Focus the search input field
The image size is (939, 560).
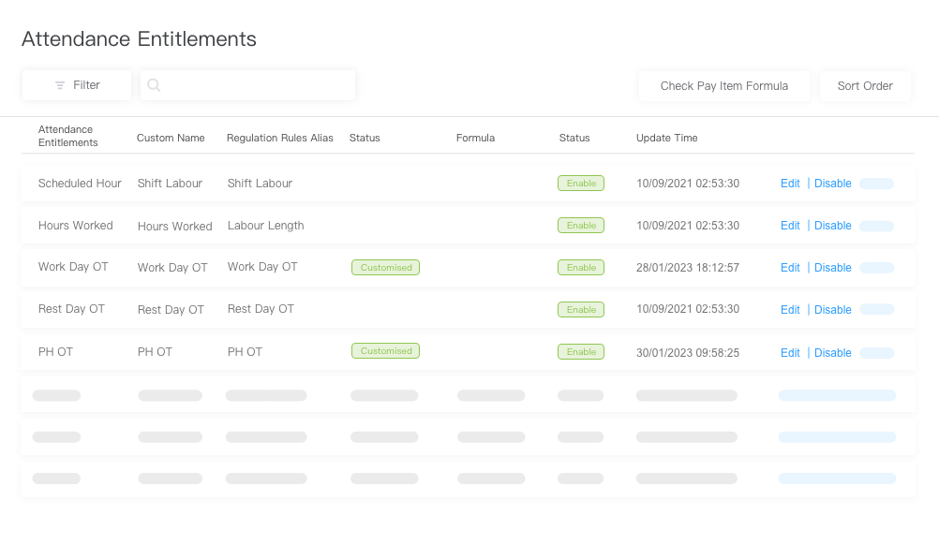click(x=248, y=85)
